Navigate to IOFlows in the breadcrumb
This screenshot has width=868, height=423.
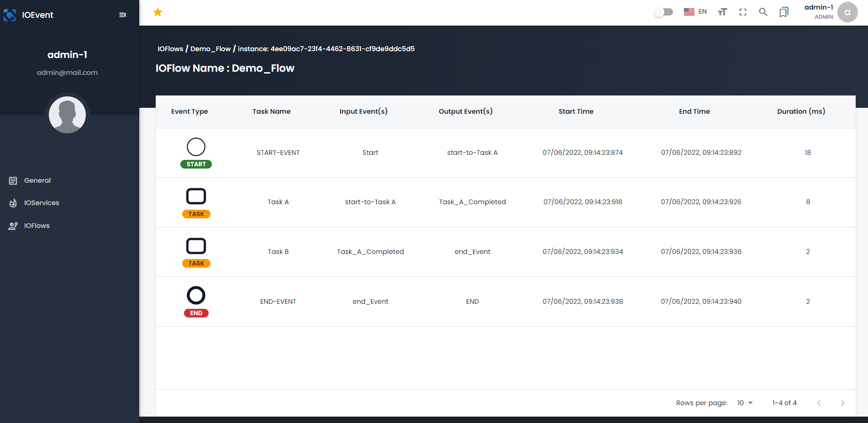click(x=170, y=48)
